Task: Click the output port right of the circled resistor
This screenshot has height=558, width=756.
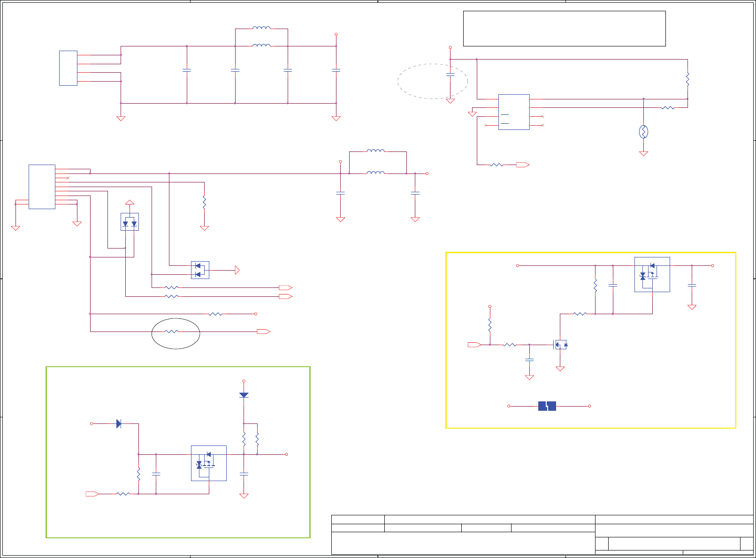Action: 264,332
